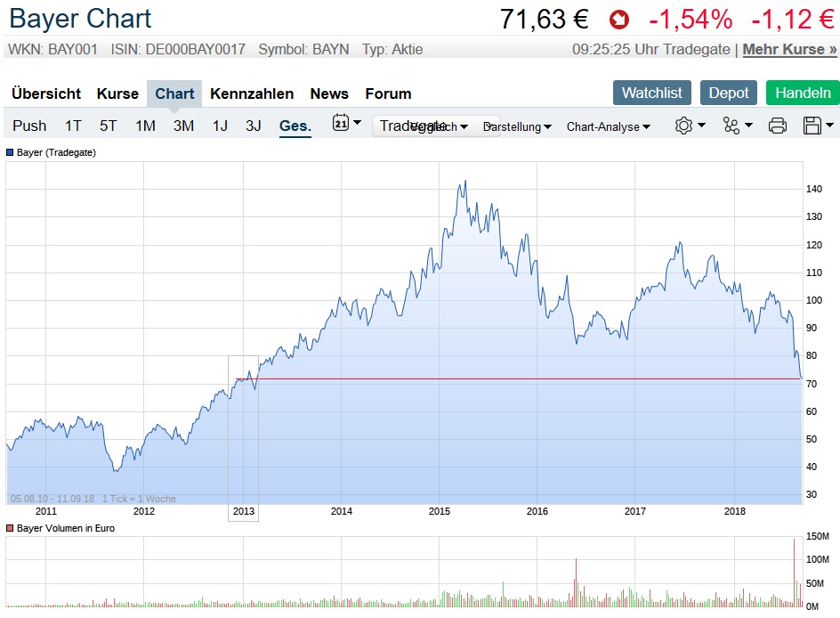Open the calendar date range picker
Viewport: 840px width, 618px height.
click(x=345, y=125)
